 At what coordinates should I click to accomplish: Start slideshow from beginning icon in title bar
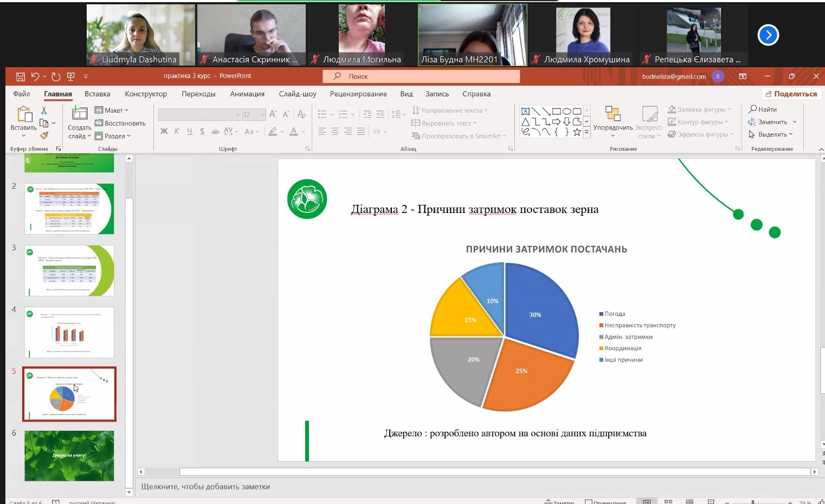[x=70, y=76]
